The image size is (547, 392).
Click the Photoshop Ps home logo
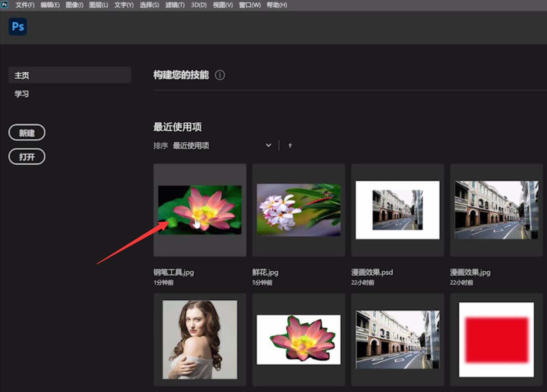tap(18, 27)
